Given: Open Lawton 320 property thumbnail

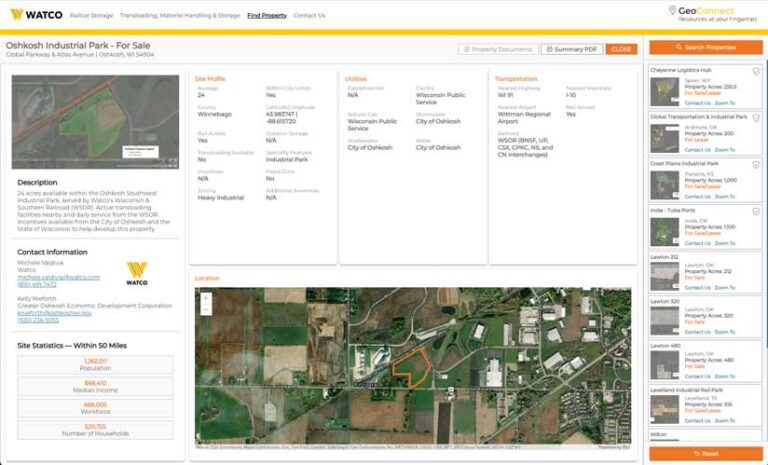Looking at the screenshot, I should tap(665, 320).
